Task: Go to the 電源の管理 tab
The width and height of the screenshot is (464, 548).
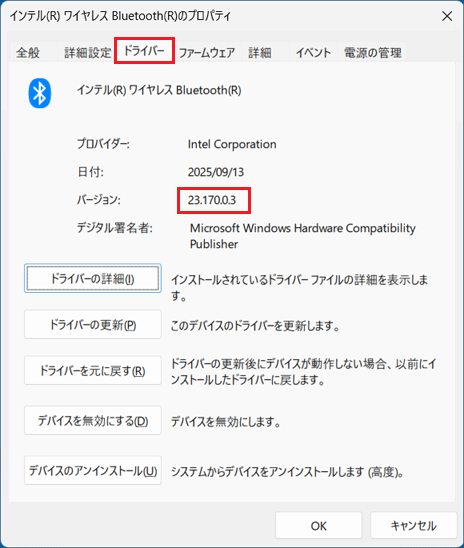Action: point(372,53)
